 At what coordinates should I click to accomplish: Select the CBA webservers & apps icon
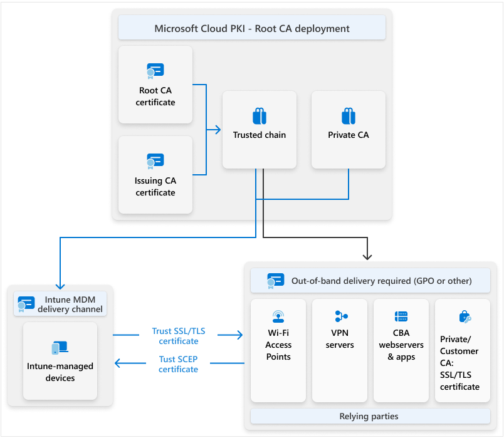(401, 316)
